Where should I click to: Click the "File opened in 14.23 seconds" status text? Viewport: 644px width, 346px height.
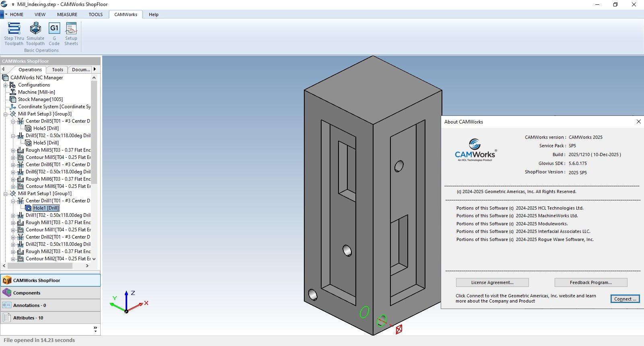39,340
